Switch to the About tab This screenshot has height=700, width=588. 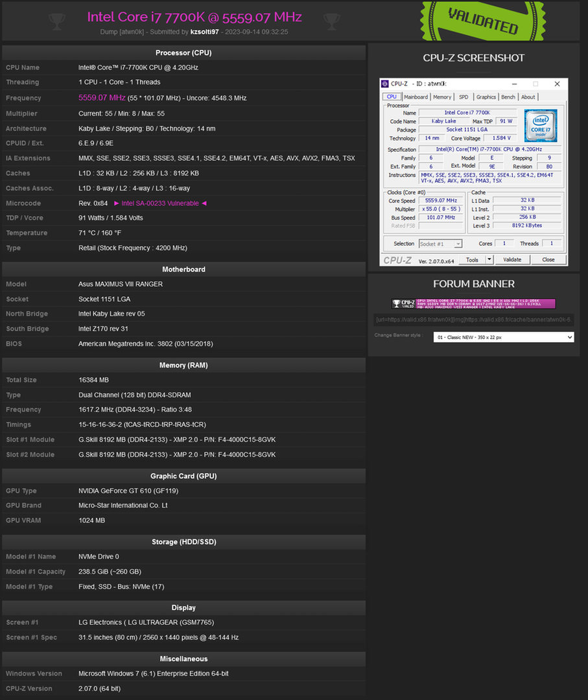[528, 97]
